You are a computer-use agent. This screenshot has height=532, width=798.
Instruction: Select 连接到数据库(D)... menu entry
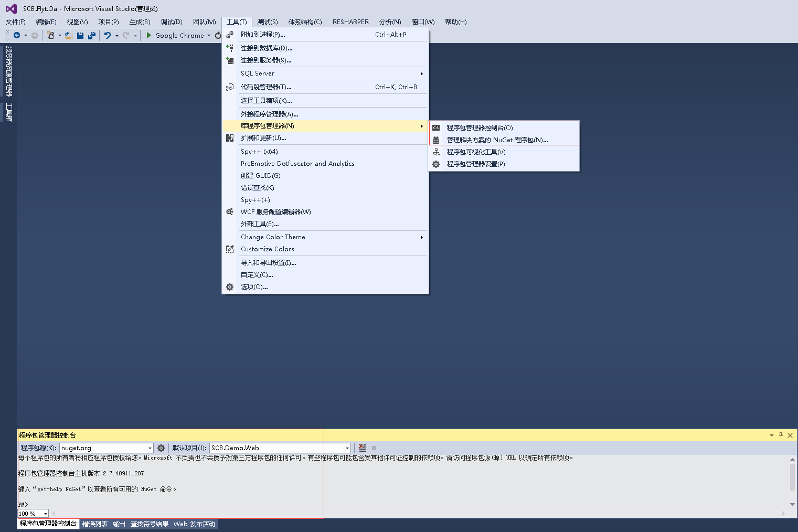pos(325,48)
